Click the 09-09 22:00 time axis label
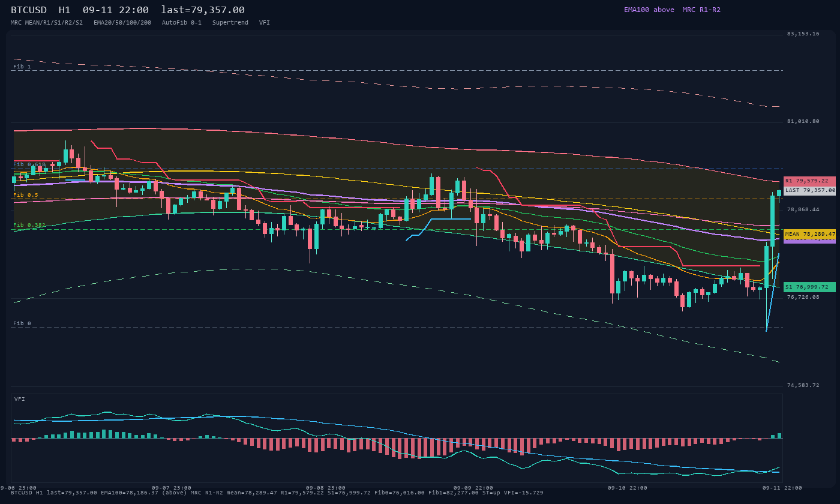This screenshot has width=840, height=504. click(x=473, y=488)
